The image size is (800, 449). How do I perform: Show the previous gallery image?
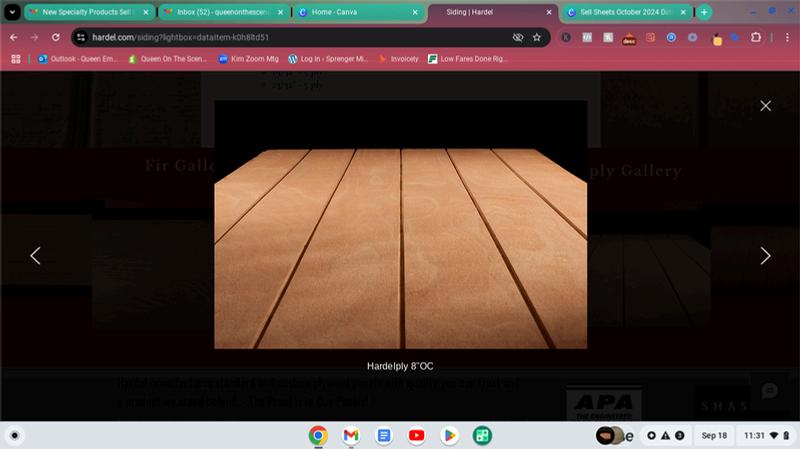35,256
